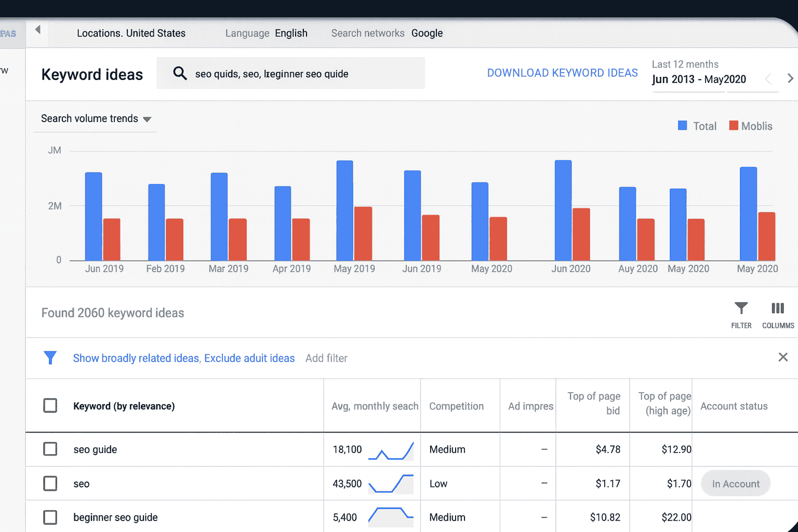Click the In Account button for seo

pos(735,483)
